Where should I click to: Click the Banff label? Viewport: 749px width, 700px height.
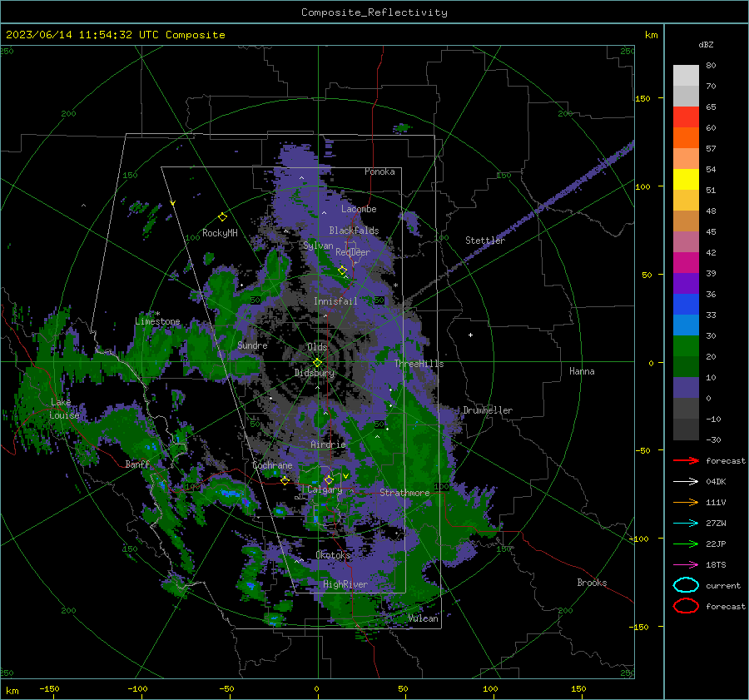tap(137, 464)
